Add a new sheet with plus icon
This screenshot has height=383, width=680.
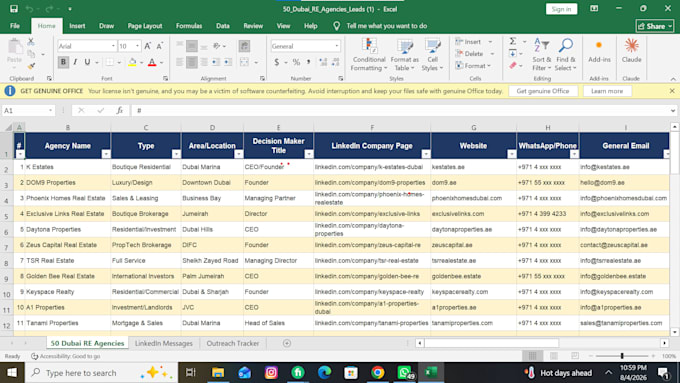tap(287, 343)
